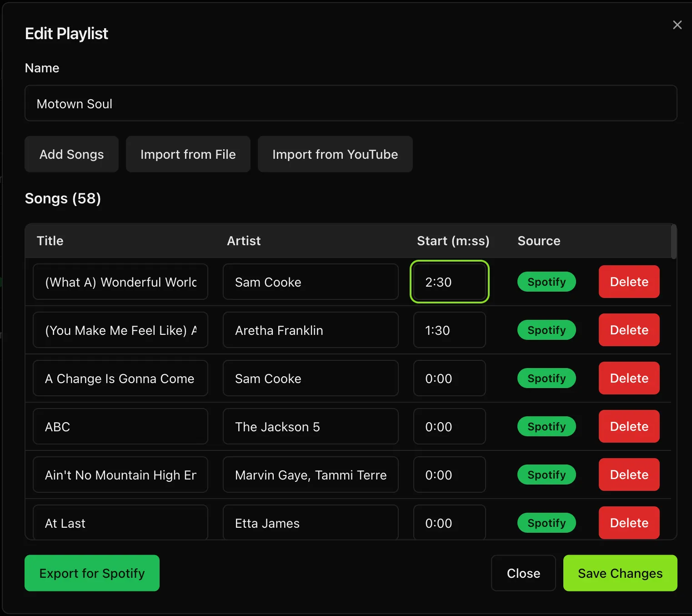Edit the Ain't No Mountain High title field
This screenshot has width=692, height=616.
tap(120, 475)
